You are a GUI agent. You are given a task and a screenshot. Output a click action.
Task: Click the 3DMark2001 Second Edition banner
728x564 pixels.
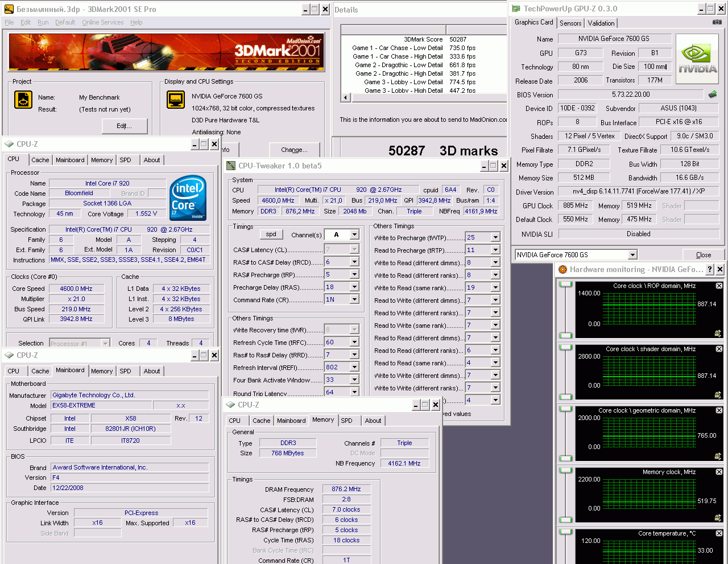coord(166,52)
